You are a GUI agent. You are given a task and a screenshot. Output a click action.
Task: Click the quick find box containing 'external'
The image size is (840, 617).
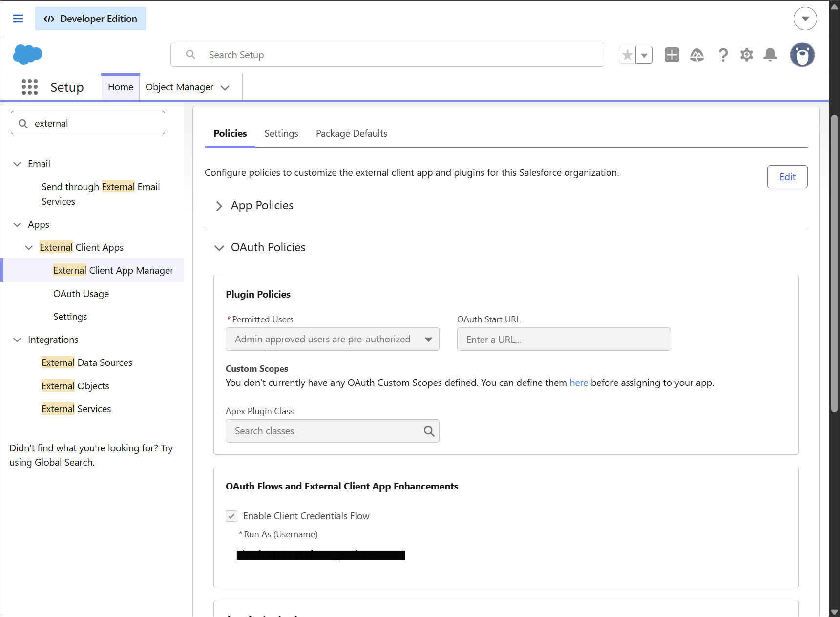[88, 123]
